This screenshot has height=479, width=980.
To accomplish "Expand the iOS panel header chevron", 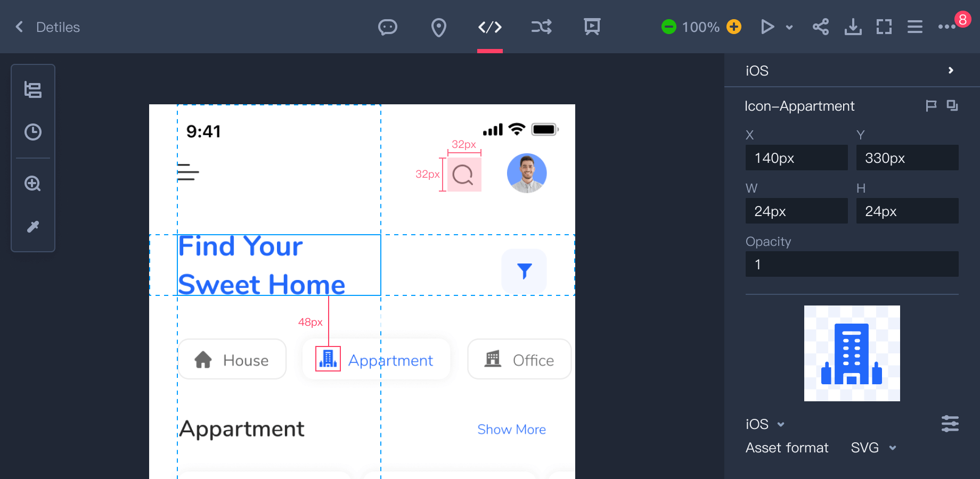I will [x=951, y=70].
